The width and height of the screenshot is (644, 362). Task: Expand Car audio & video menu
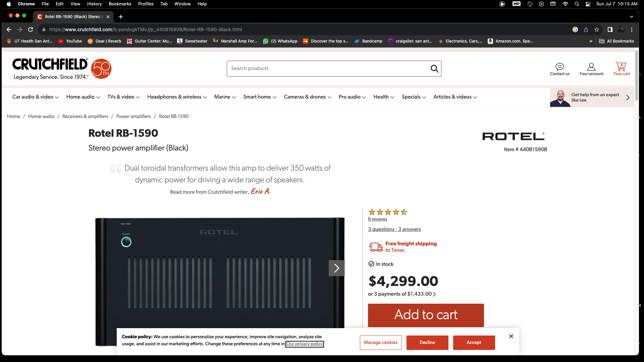[x=36, y=97]
